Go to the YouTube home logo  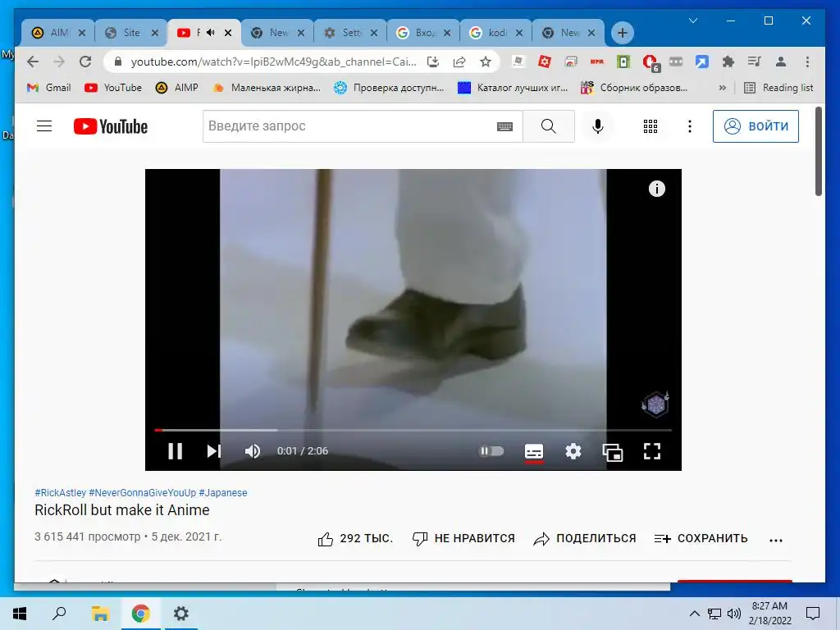[x=111, y=126]
